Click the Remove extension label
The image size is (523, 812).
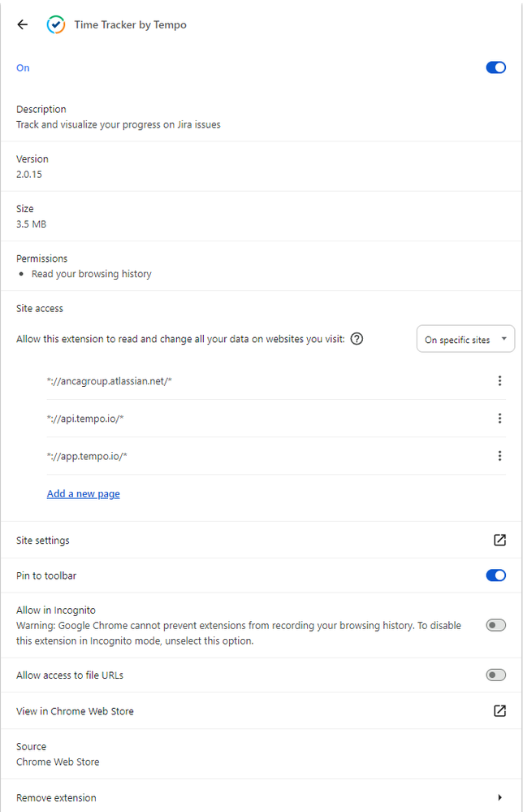click(56, 797)
